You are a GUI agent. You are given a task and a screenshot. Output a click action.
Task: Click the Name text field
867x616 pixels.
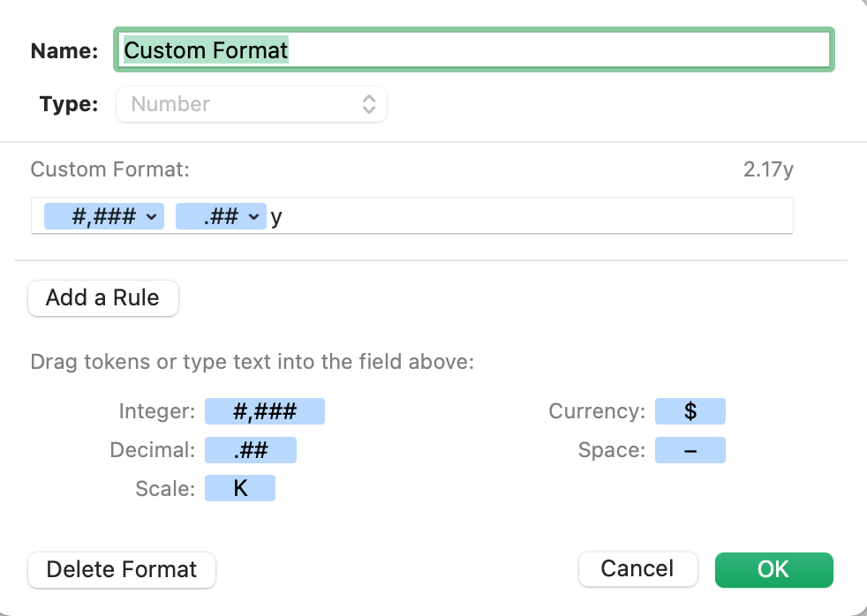473,50
